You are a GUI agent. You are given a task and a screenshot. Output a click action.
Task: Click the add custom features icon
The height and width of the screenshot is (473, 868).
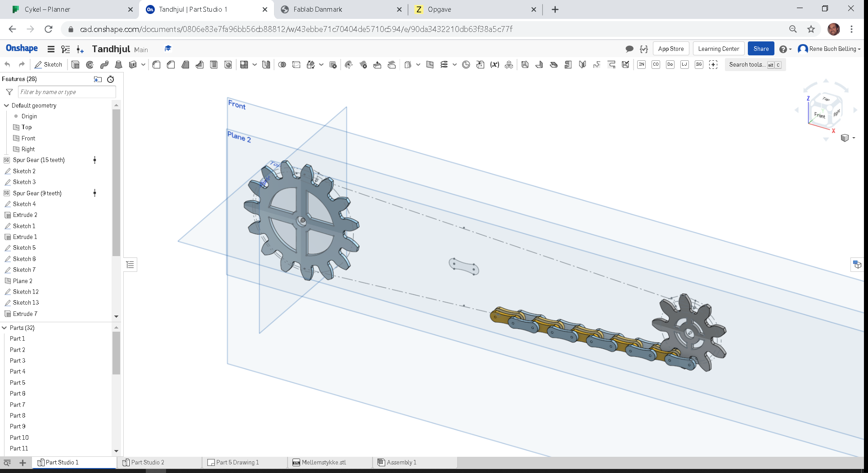[x=713, y=64]
